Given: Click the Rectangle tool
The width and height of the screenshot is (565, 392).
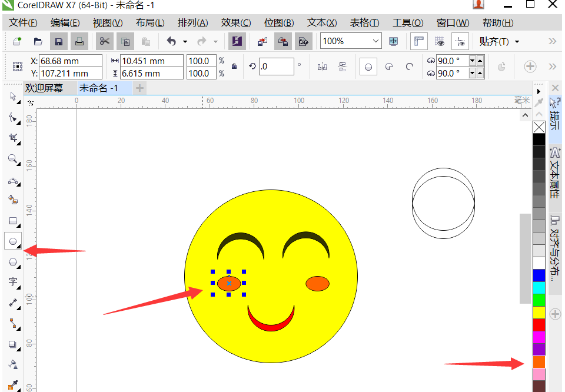Looking at the screenshot, I should pyautogui.click(x=13, y=221).
